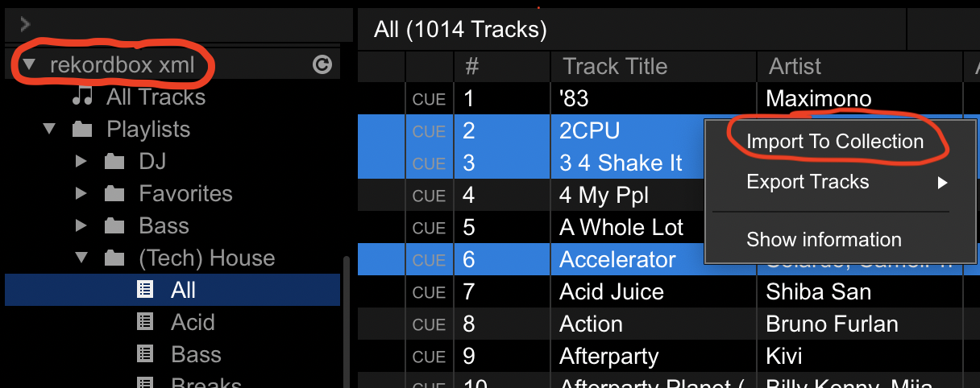Expand the DJ playlist folder

pos(80,162)
